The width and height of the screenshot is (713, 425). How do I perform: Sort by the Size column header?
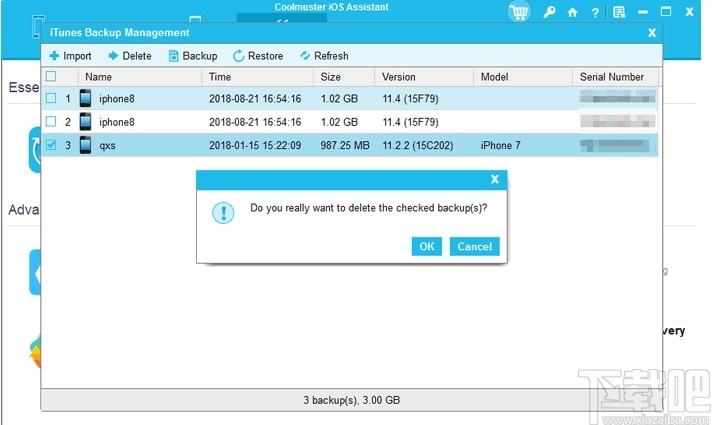click(344, 77)
